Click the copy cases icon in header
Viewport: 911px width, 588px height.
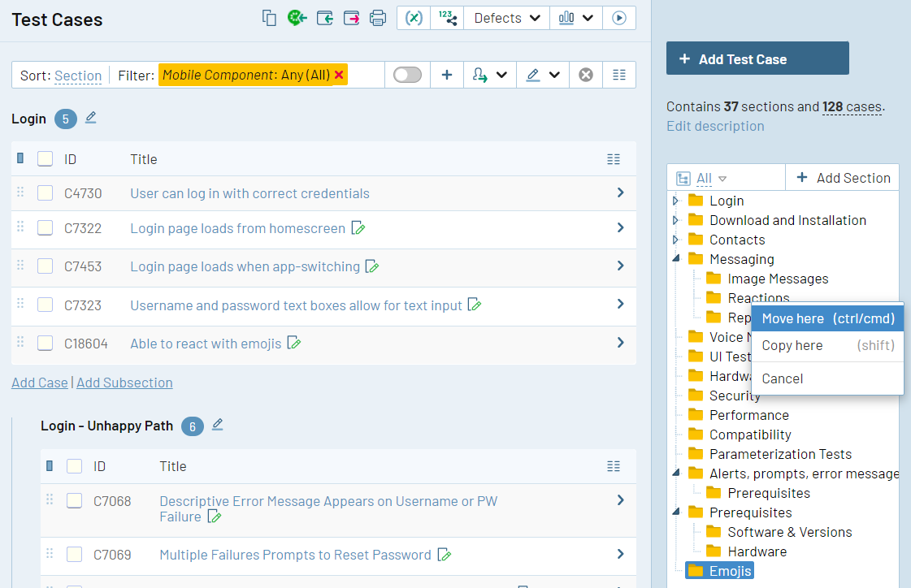268,18
